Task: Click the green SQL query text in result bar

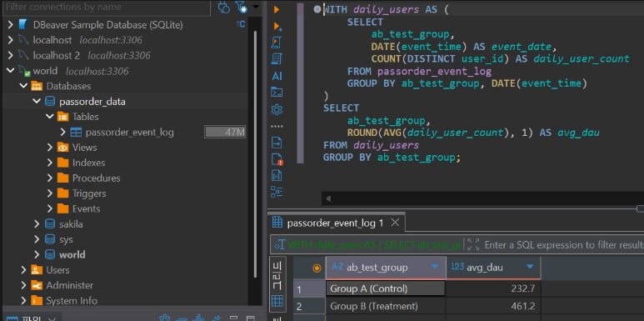Action: (x=374, y=245)
